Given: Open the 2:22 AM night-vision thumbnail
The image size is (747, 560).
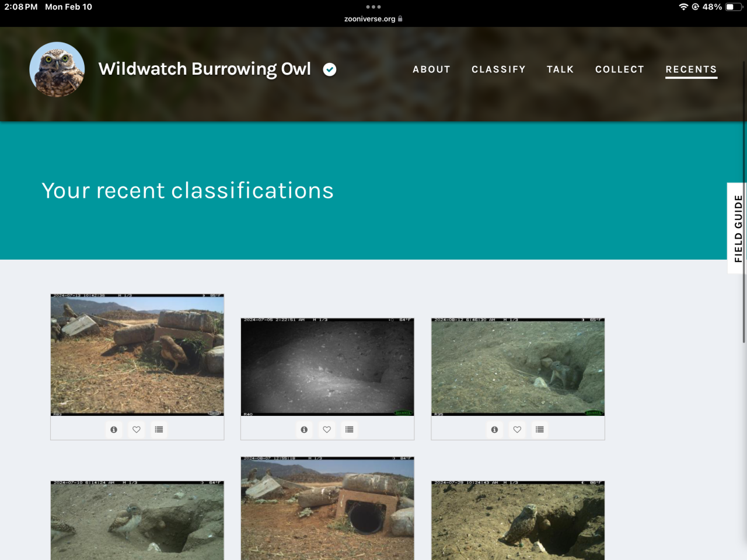Looking at the screenshot, I should pos(327,367).
